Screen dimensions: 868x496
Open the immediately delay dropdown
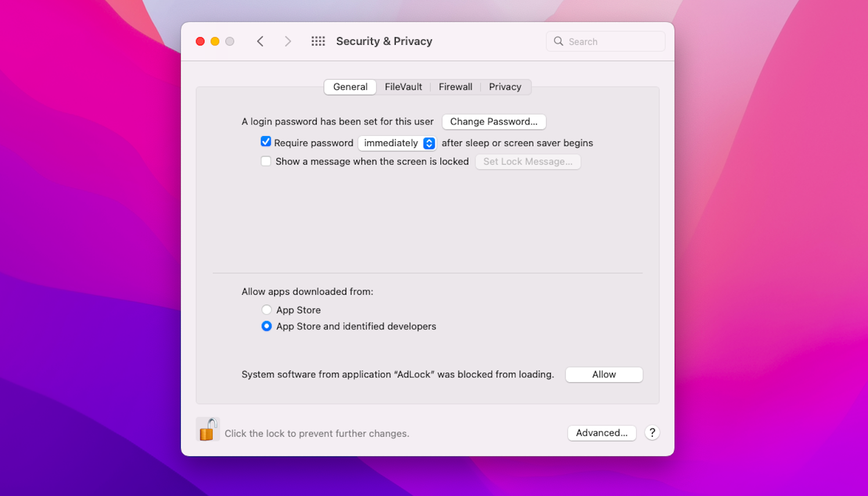397,143
